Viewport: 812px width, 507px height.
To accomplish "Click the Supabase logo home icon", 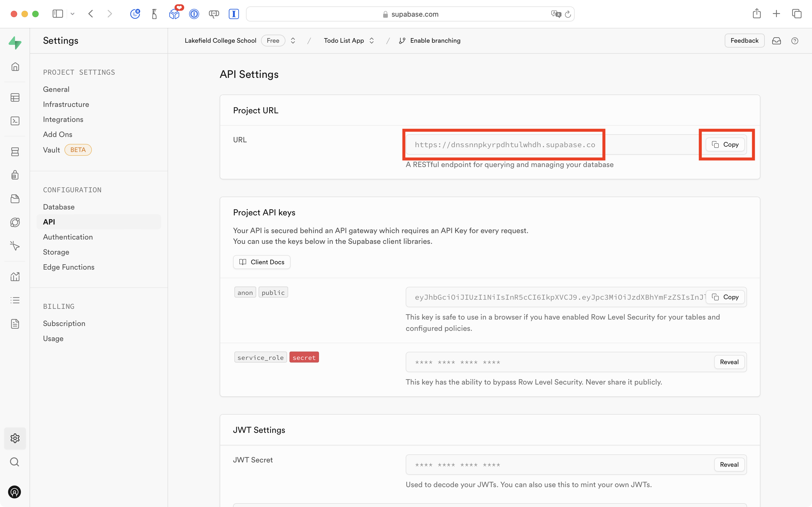I will [15, 43].
